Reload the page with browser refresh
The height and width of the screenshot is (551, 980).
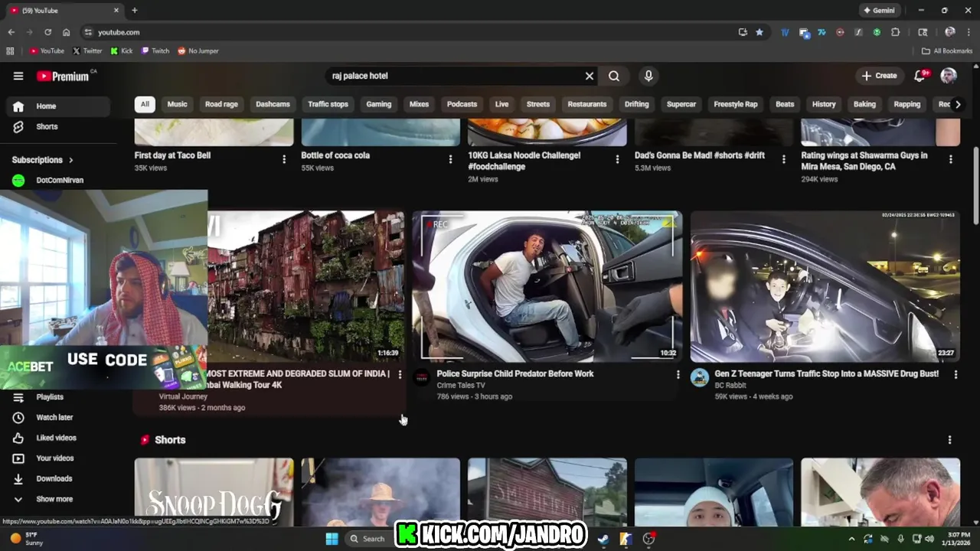tap(47, 32)
